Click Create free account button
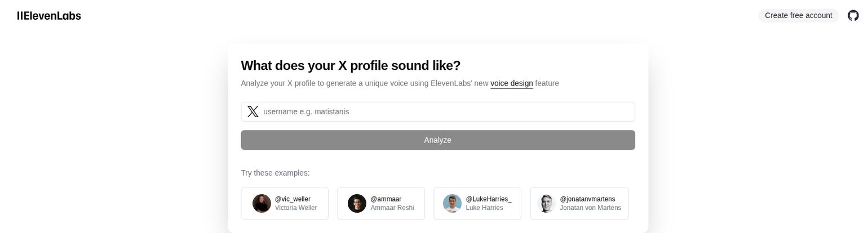 [x=799, y=16]
